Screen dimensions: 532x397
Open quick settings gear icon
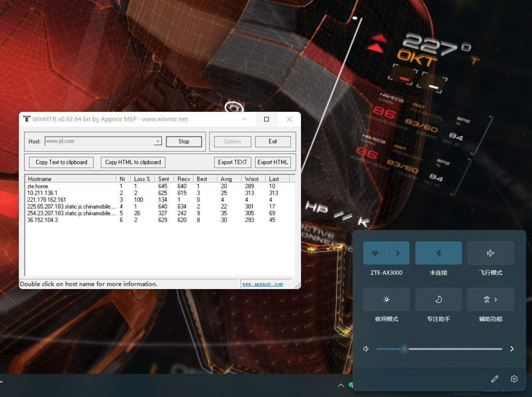(514, 379)
